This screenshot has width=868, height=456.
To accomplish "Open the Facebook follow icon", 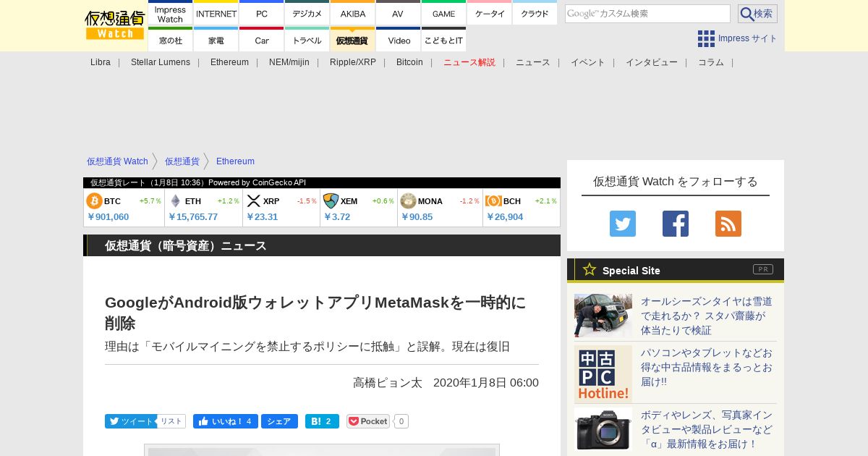I will (x=676, y=224).
